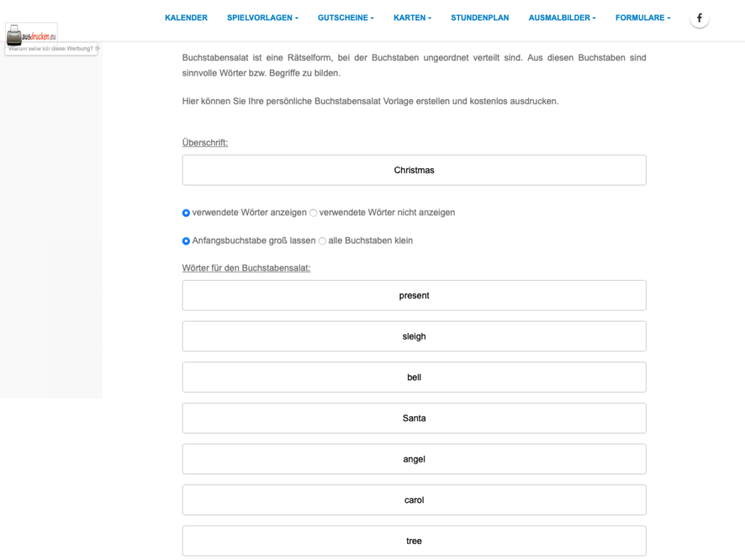Screen dimensions: 745x560
Task: Click 'Warum sehe ich diese Werbung?' link
Action: point(51,49)
